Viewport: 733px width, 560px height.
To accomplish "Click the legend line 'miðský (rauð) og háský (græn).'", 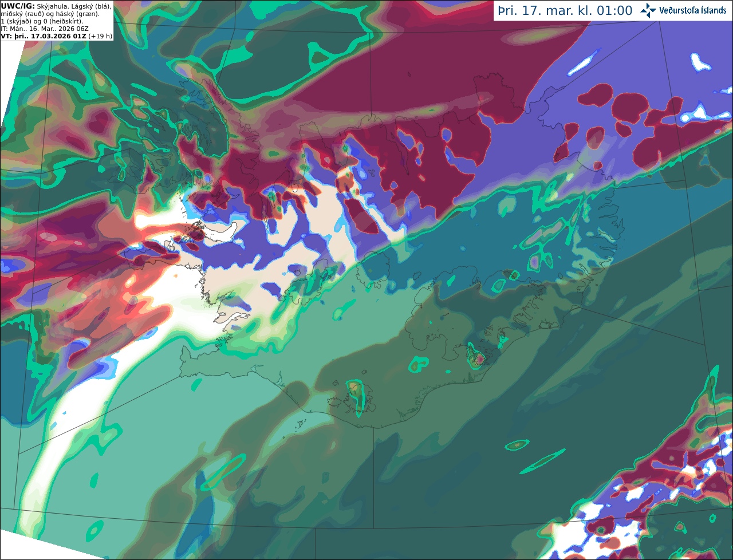I will pos(50,14).
